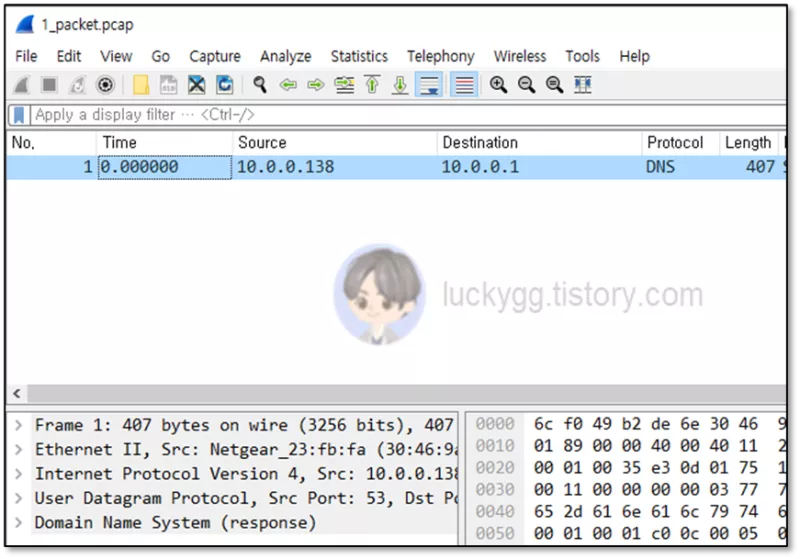This screenshot has height=559, width=800.
Task: Zoom out on packet text
Action: coord(527,85)
